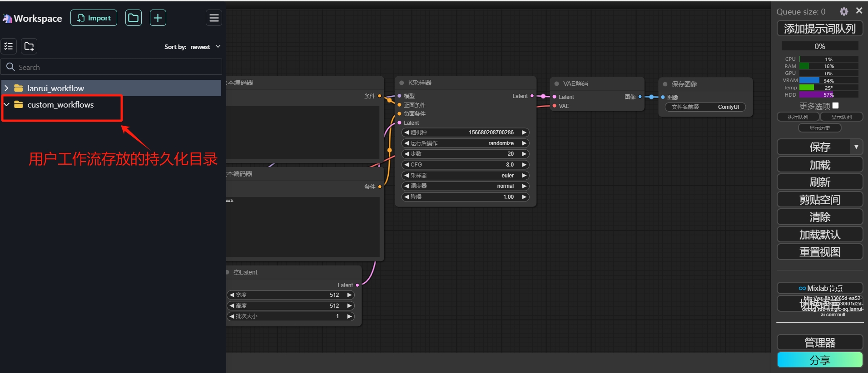Expand the lanrui_workflow folder chevron
868x373 pixels.
pyautogui.click(x=6, y=88)
